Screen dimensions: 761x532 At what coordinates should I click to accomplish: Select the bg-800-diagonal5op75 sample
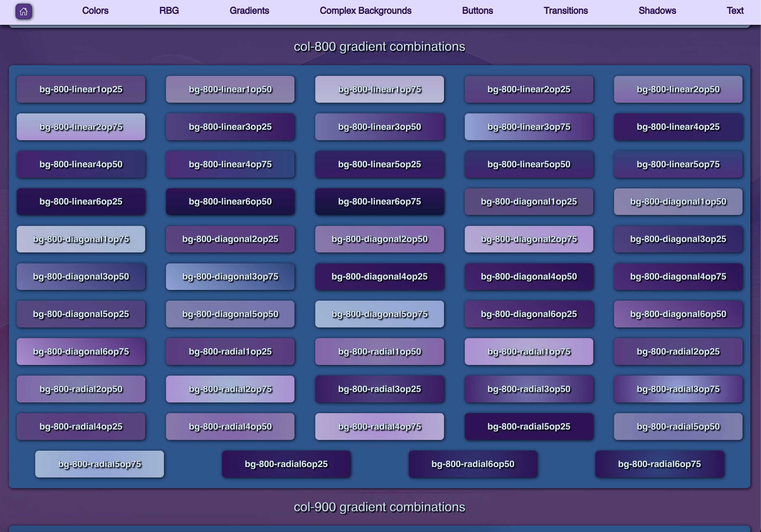point(380,314)
